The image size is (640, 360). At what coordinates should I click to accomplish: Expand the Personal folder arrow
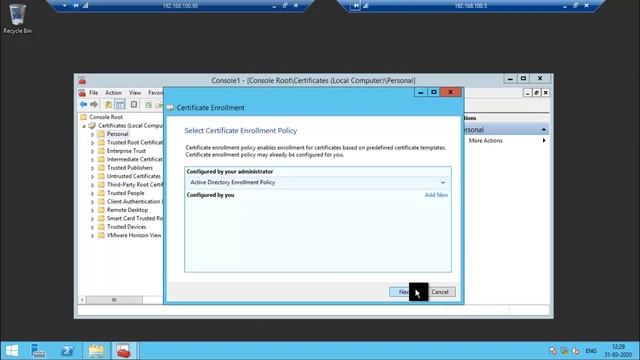pos(92,134)
